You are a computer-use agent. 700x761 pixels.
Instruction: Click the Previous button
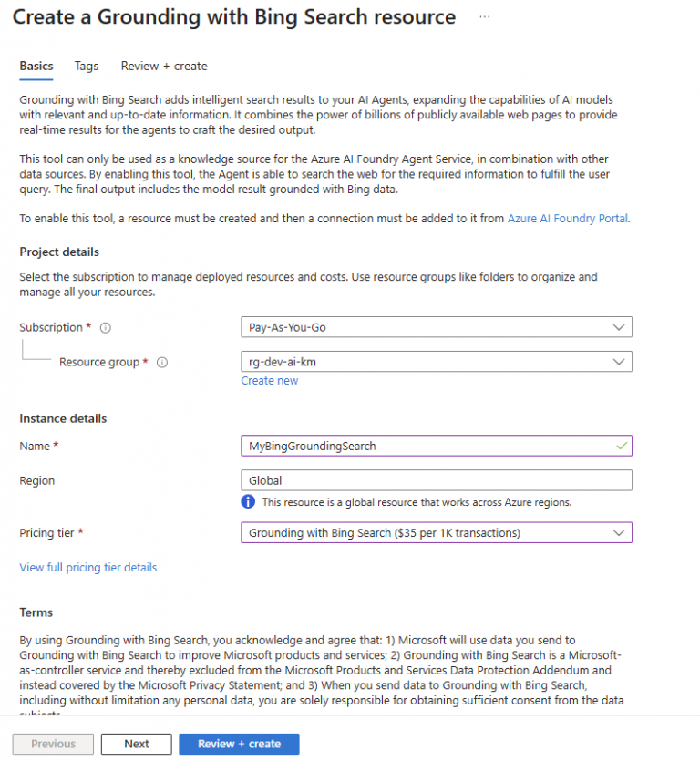[52, 744]
